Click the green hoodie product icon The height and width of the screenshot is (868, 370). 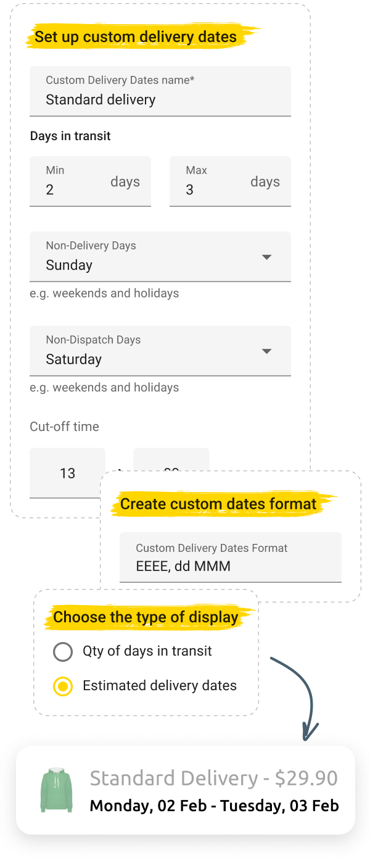pyautogui.click(x=57, y=789)
